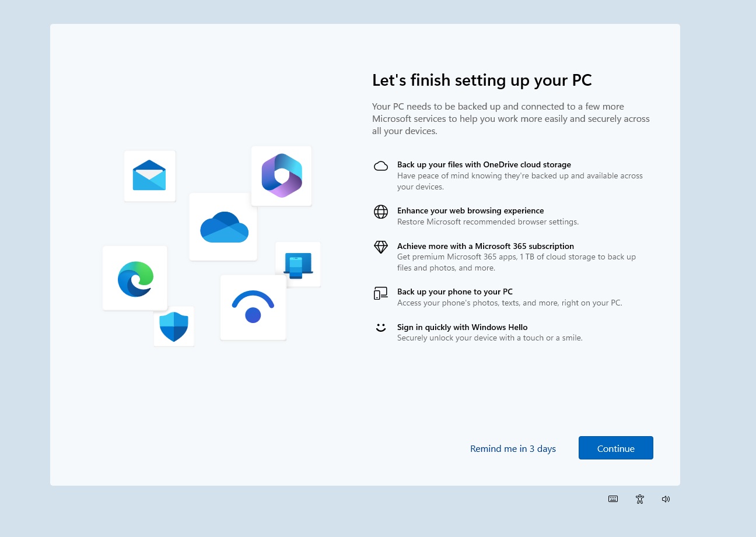Click the Windows Hello arc tile
Screen dimensions: 756x537
(253, 307)
